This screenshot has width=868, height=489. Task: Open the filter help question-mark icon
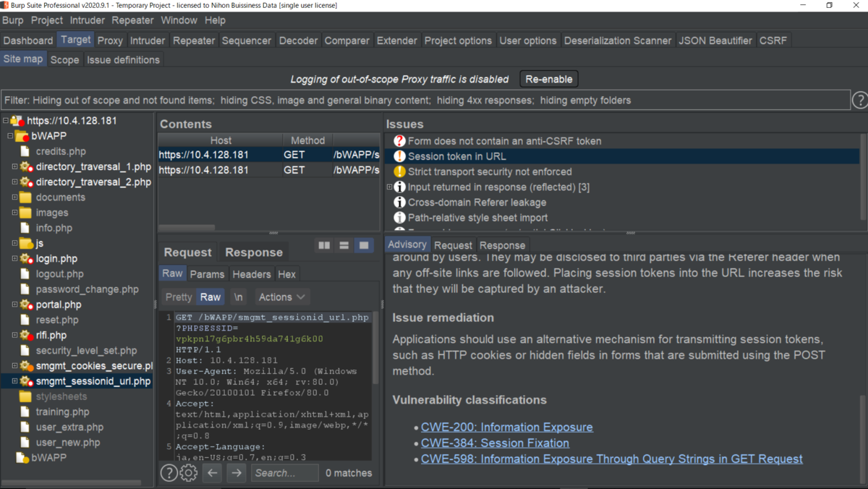point(859,101)
